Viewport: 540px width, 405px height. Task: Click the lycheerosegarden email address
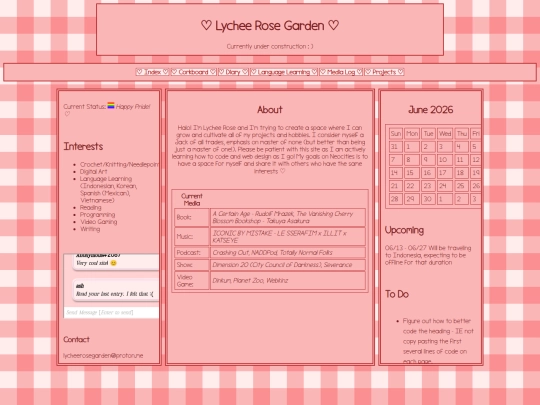pos(103,355)
